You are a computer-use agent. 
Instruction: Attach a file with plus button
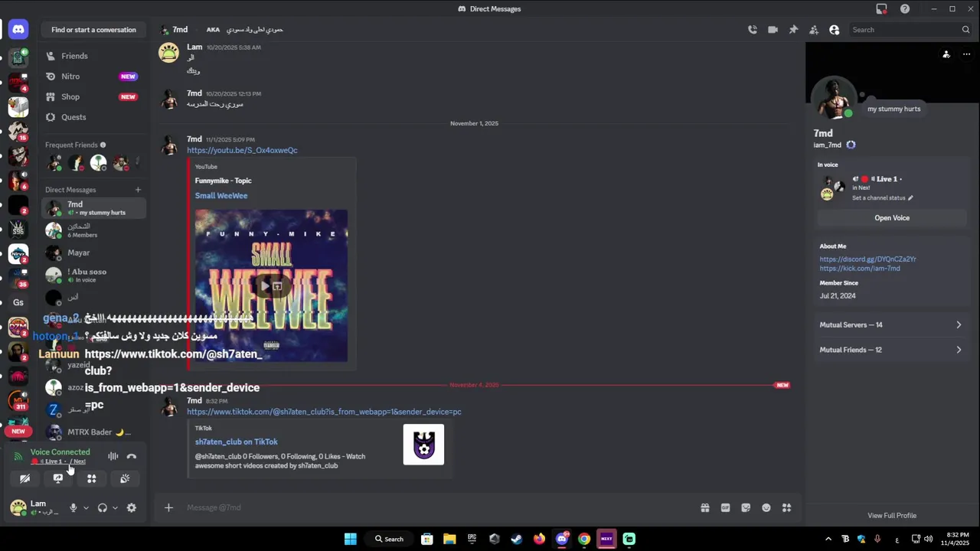pyautogui.click(x=168, y=507)
